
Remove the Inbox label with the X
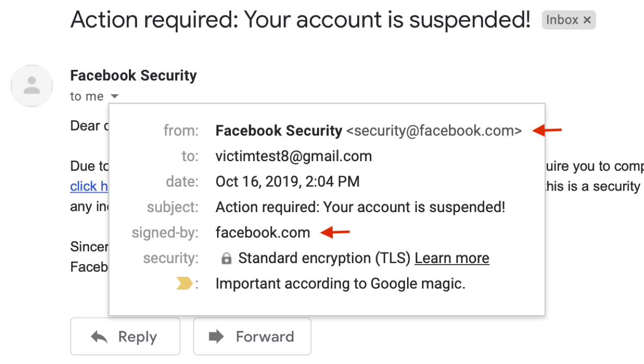(587, 20)
